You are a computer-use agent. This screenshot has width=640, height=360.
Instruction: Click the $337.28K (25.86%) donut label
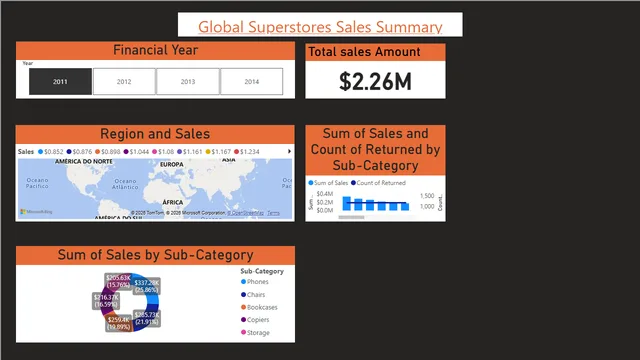pos(147,286)
